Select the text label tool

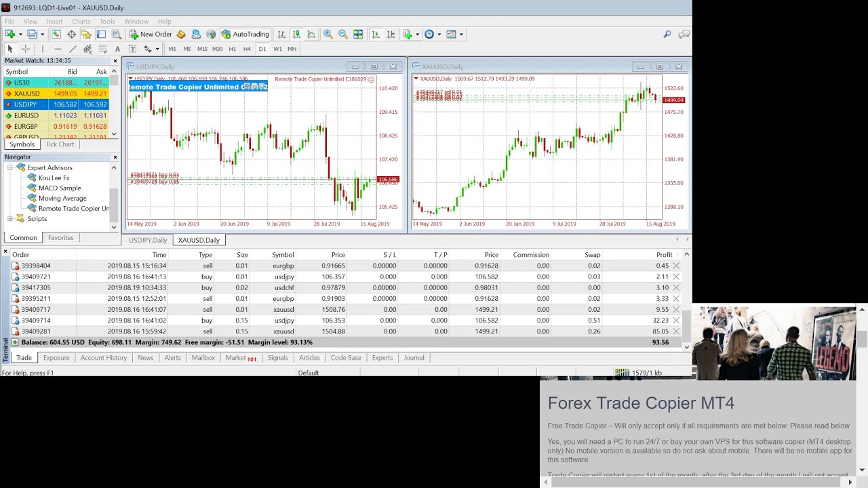pos(132,49)
